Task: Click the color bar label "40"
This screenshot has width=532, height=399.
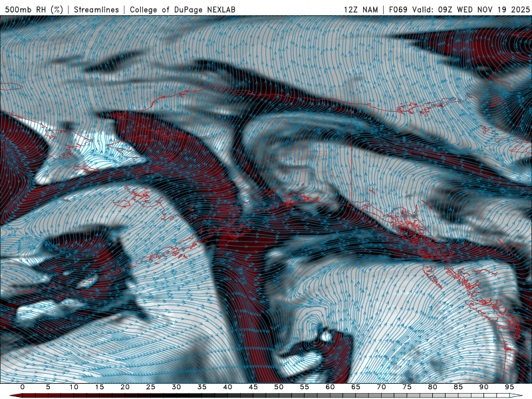Action: coord(227,387)
